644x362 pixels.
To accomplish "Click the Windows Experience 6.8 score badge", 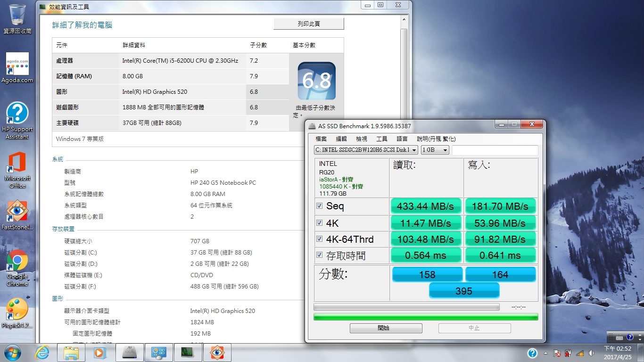I will point(316,81).
